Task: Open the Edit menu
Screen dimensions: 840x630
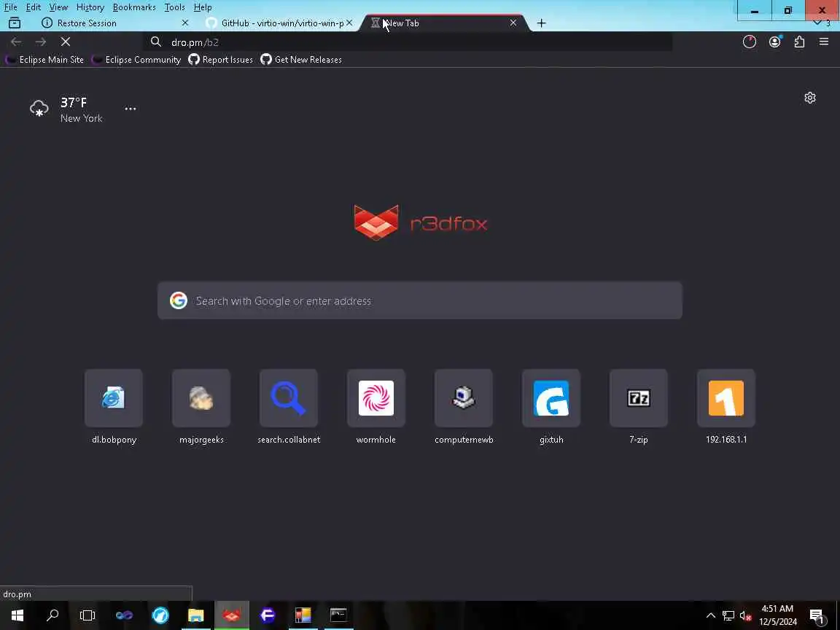Action: pyautogui.click(x=34, y=7)
